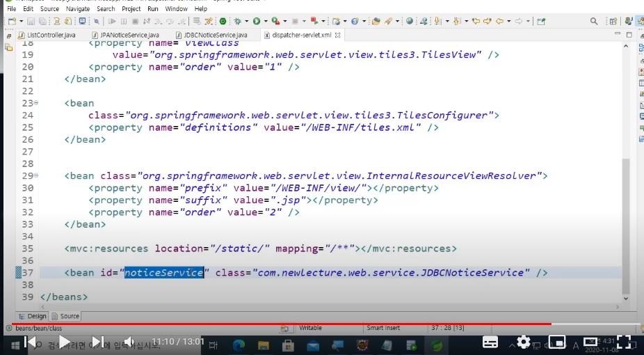
Task: Click the New file wizard icon
Action: point(11,22)
